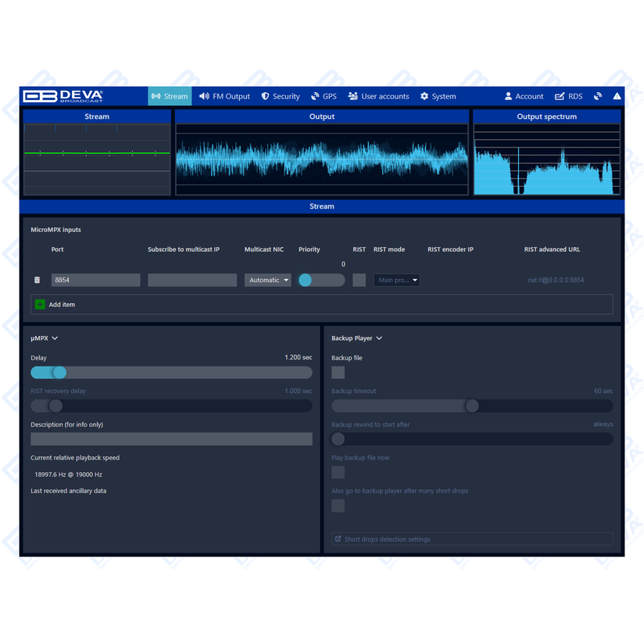
Task: Toggle the RIST checkbox
Action: (x=359, y=280)
